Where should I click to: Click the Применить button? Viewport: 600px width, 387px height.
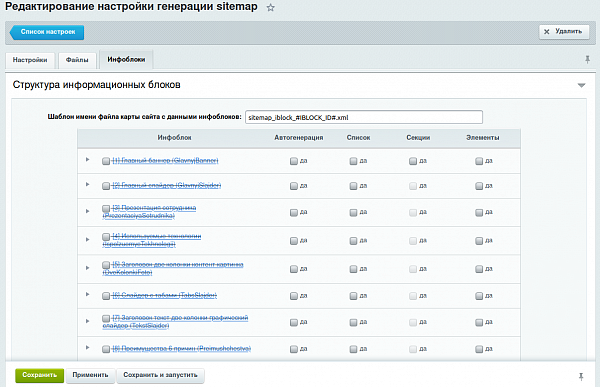point(90,375)
